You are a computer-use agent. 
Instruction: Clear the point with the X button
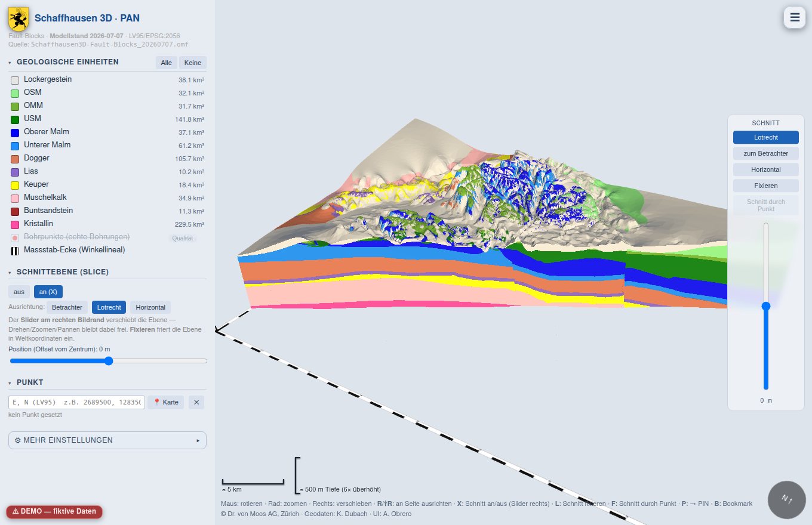(x=196, y=402)
